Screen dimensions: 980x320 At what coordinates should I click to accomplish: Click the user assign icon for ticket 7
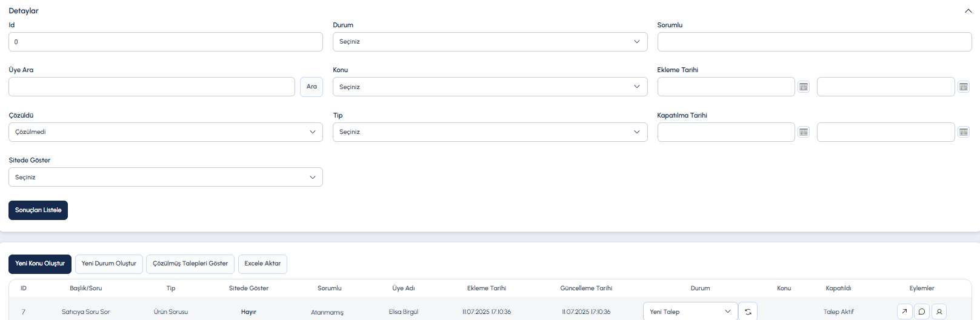point(939,312)
